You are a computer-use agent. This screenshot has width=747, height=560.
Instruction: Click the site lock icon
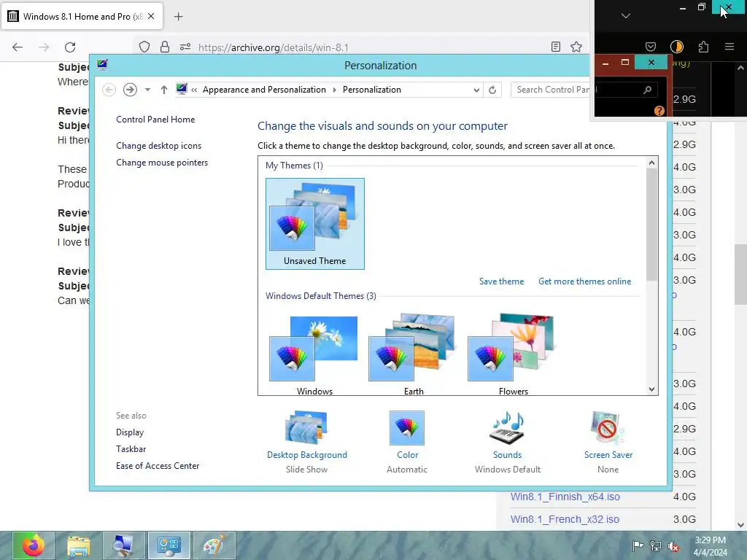coord(165,47)
